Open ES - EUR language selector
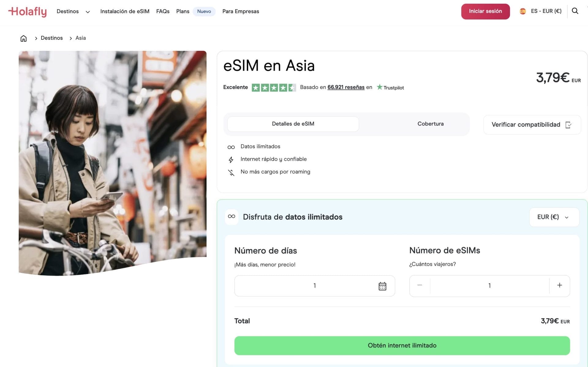This screenshot has height=367, width=588. coord(546,11)
